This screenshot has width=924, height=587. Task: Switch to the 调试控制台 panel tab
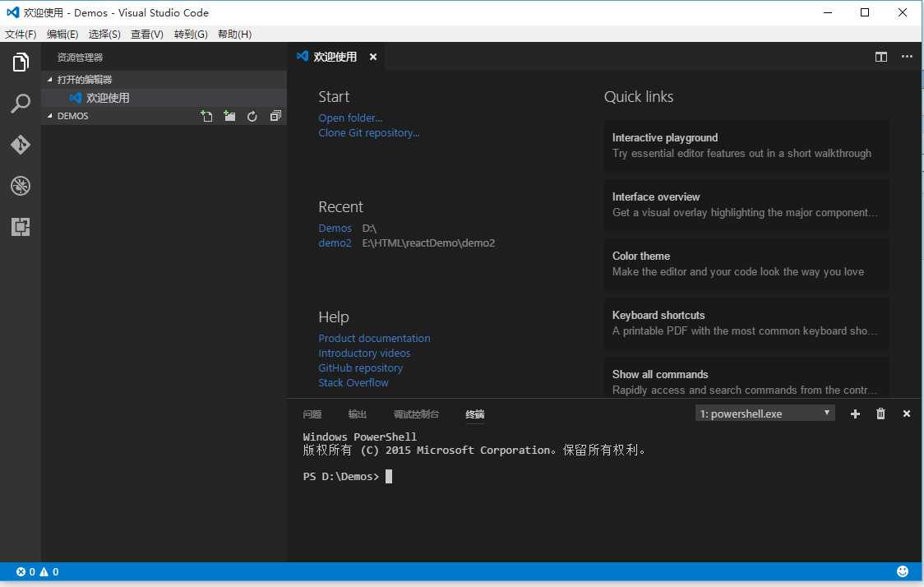pos(416,414)
